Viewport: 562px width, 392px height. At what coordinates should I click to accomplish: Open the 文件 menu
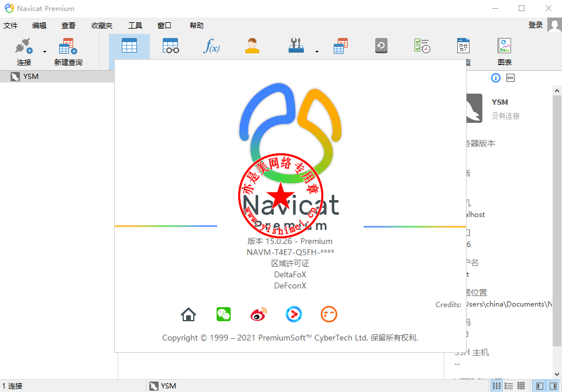11,25
